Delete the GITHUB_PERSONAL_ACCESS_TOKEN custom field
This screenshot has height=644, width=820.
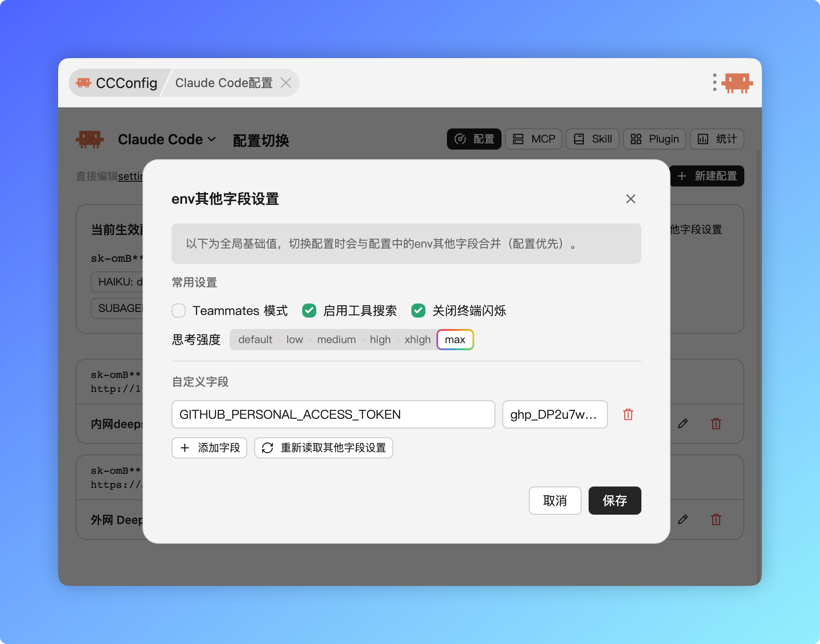(628, 414)
